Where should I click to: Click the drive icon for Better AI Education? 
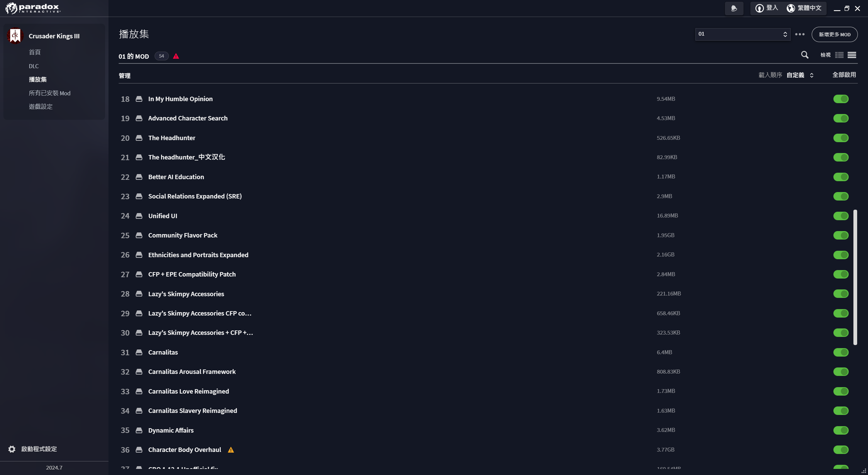coord(139,177)
